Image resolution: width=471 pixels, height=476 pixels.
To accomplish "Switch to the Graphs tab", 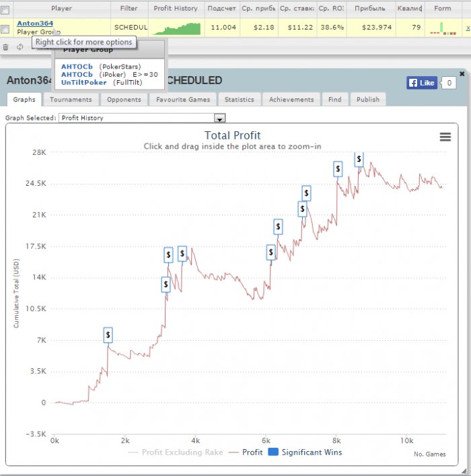I will tap(24, 100).
